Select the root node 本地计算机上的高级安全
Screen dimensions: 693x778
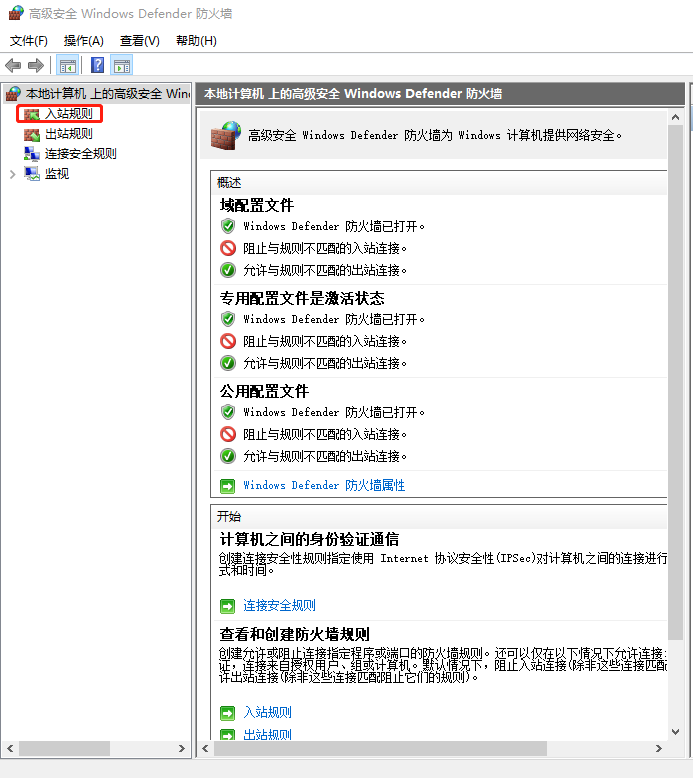coord(108,93)
